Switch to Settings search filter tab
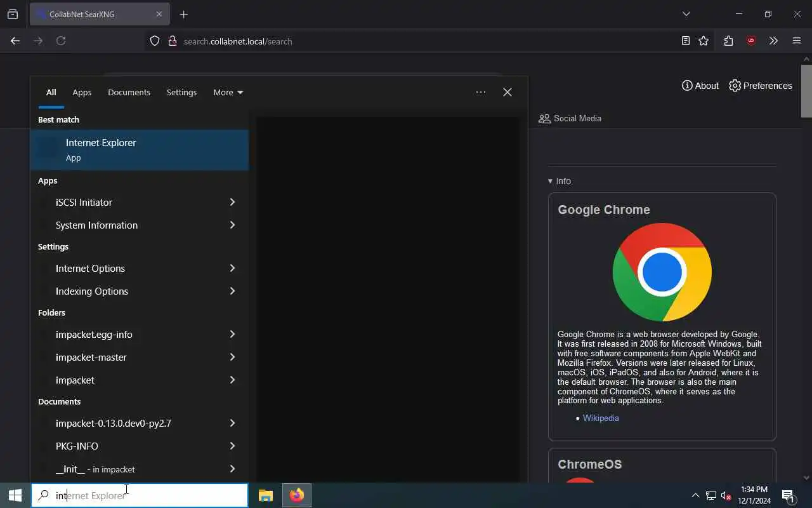Viewport: 812px width, 508px height. (x=181, y=92)
